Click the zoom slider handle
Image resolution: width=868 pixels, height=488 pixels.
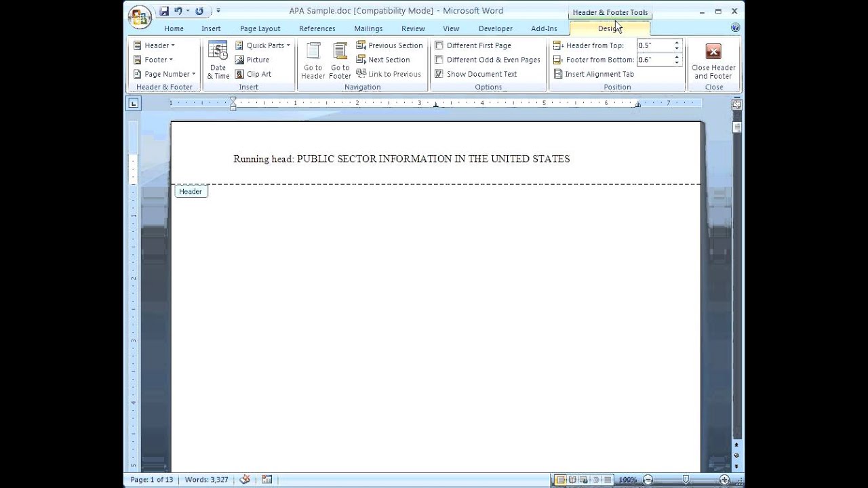click(686, 480)
